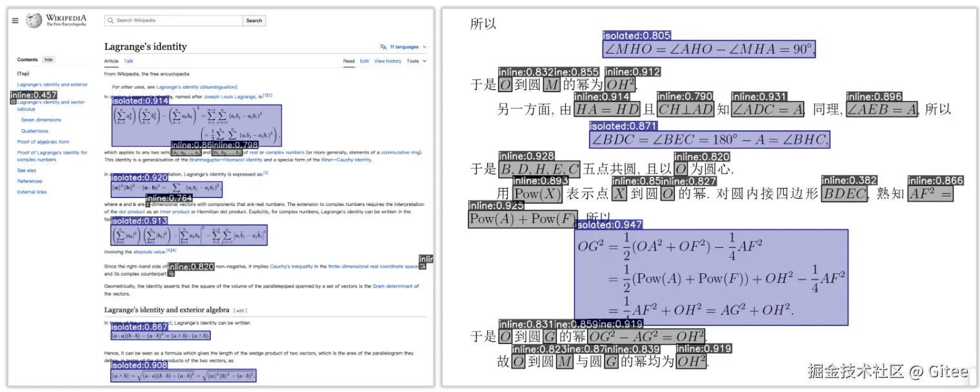The image size is (980, 392).
Task: Jump to External links section
Action: (x=32, y=192)
